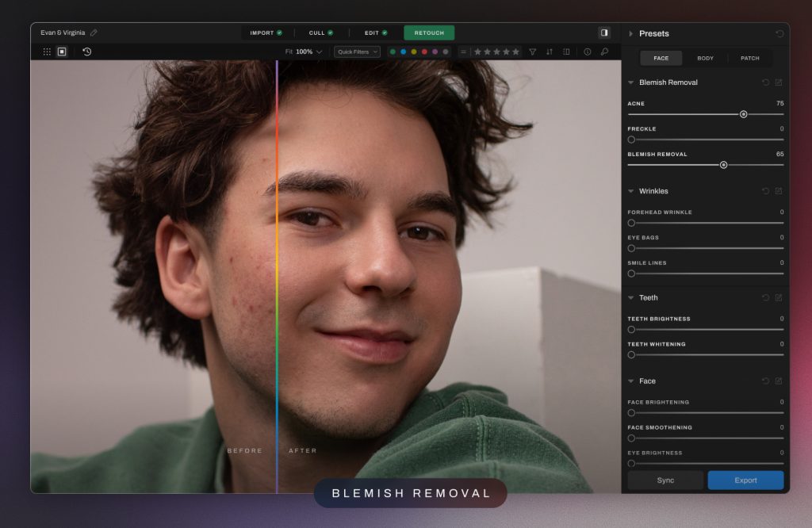Click the Blemish Removal slider handle
The image size is (812, 528).
[x=724, y=165]
